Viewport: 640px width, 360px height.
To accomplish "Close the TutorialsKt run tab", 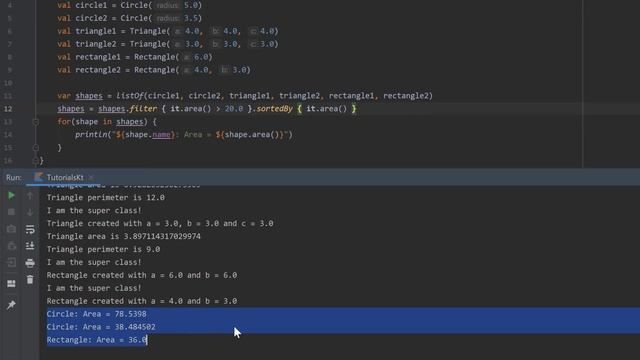I will pyautogui.click(x=91, y=178).
